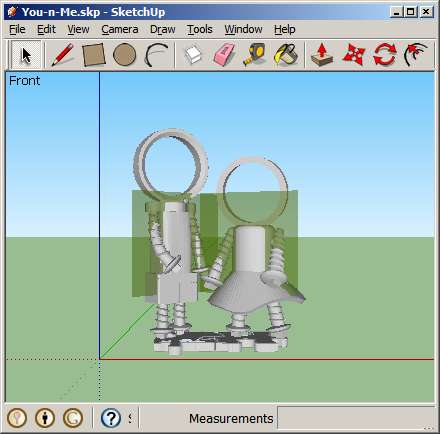The width and height of the screenshot is (440, 434).
Task: Activate the Offset tool
Action: point(416,55)
